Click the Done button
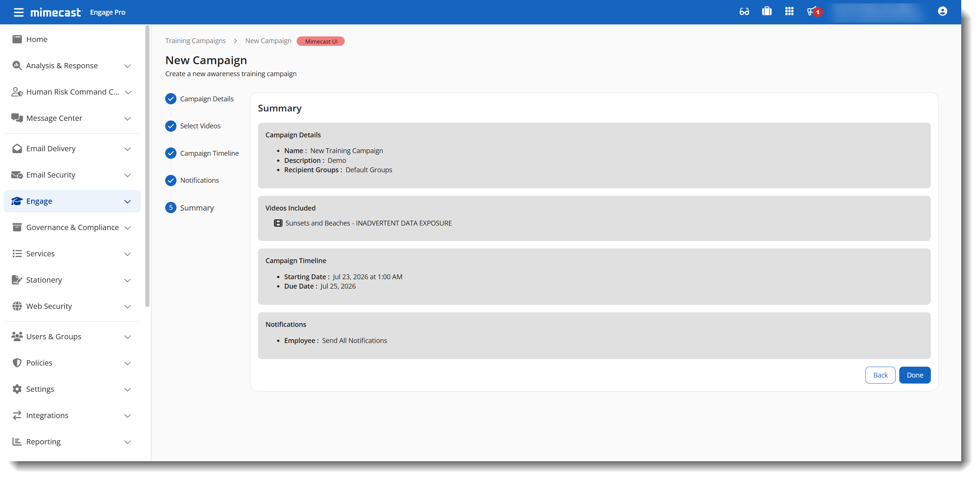This screenshot has height=480, width=980. 915,375
